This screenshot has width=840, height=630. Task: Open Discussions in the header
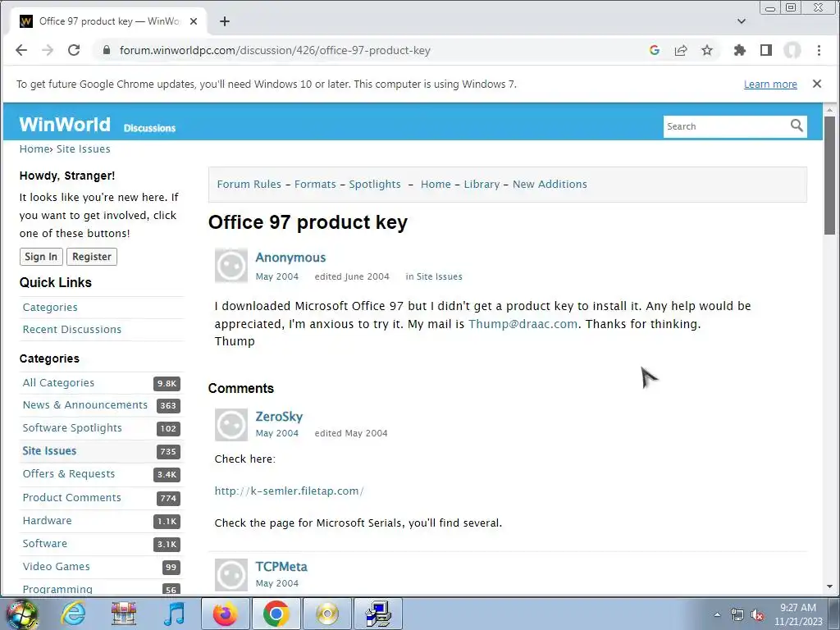149,128
